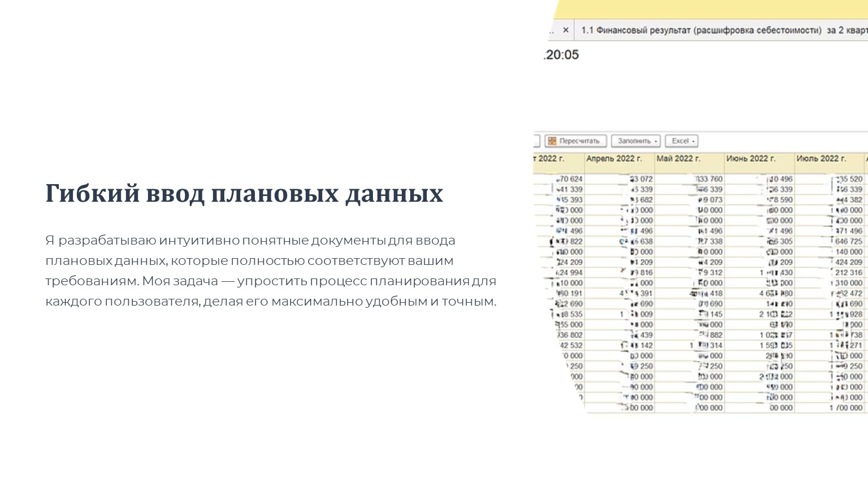Open the Excel dropdown
This screenshot has width=868, height=488.
pyautogui.click(x=680, y=141)
